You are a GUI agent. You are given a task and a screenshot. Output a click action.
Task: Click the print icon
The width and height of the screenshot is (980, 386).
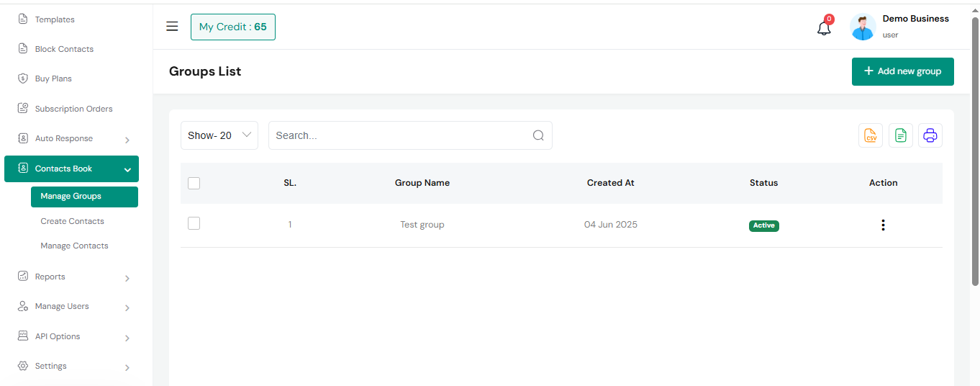[930, 135]
